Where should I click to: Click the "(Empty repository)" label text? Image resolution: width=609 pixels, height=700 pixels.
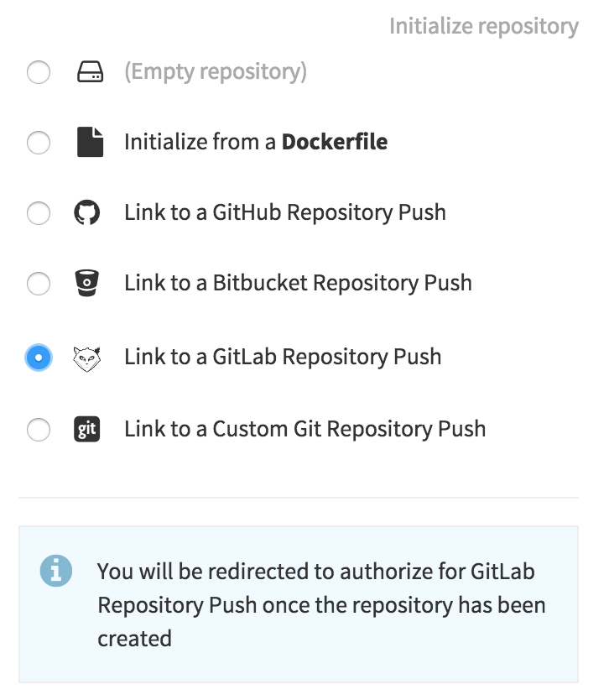pyautogui.click(x=216, y=72)
